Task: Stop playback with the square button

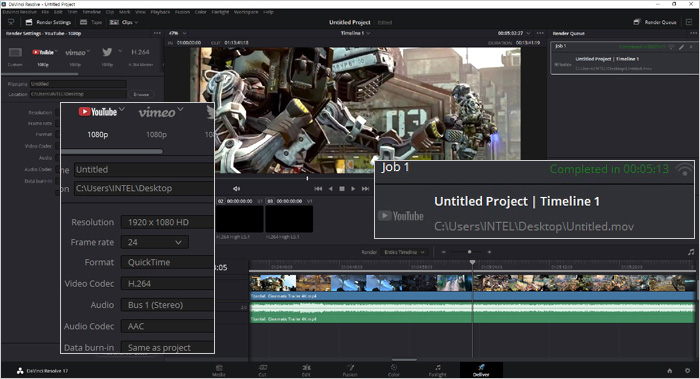Action: [x=342, y=189]
